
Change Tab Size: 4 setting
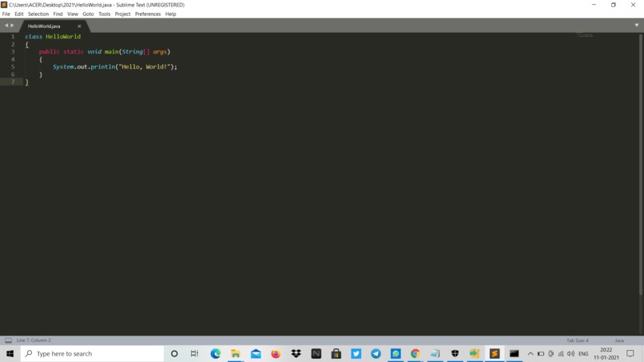click(x=578, y=340)
